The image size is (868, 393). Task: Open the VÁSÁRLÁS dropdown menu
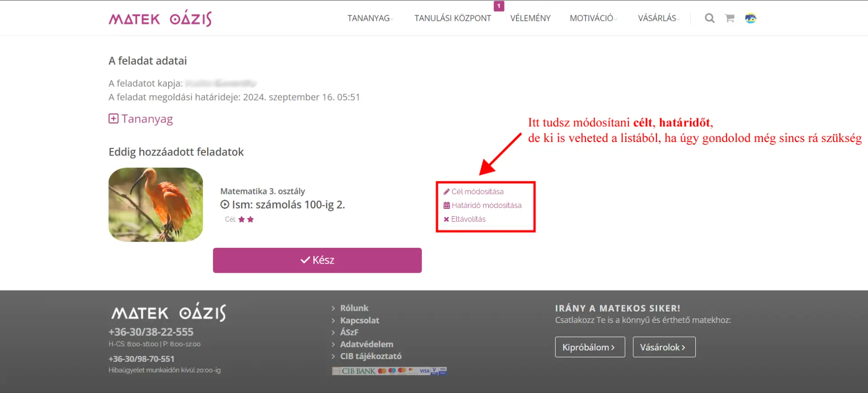(657, 18)
